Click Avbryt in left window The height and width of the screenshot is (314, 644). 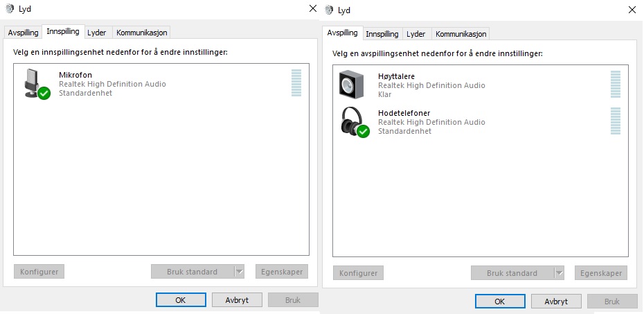237,300
